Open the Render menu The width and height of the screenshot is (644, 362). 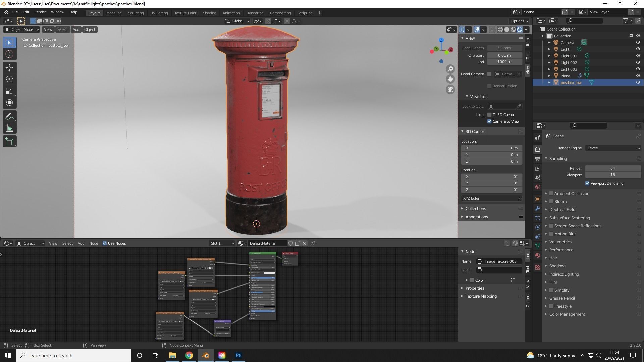pos(40,12)
